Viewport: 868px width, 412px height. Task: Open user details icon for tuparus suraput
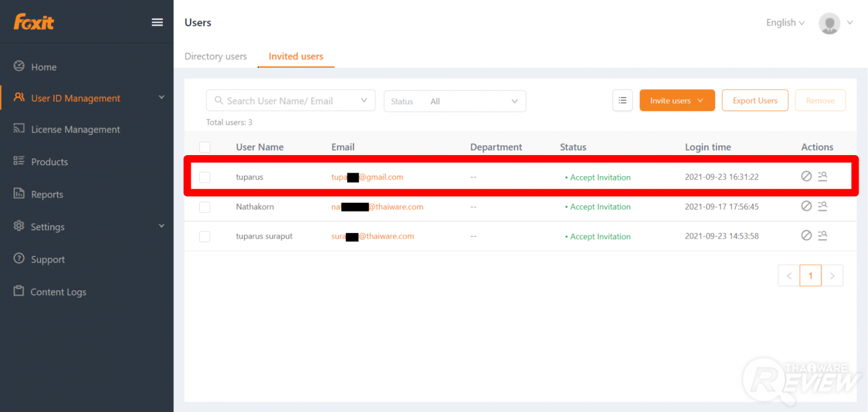coord(822,235)
